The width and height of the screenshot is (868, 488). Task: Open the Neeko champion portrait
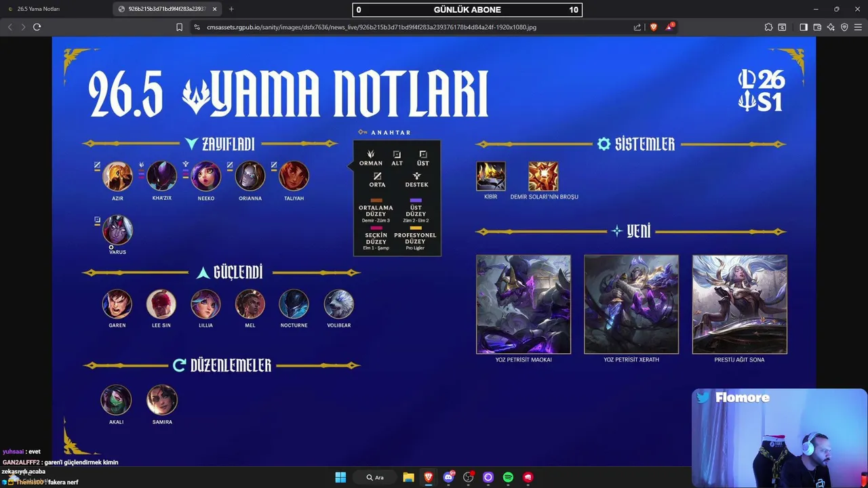[205, 176]
